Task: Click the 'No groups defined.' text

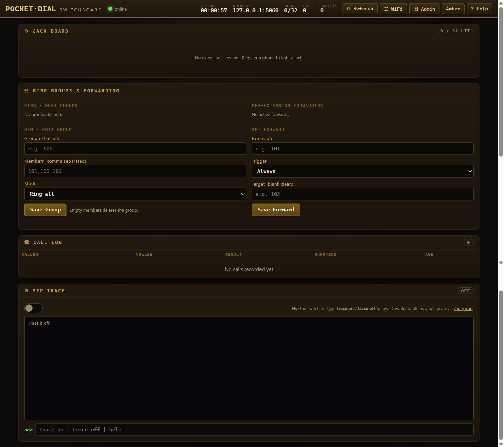Action: [x=43, y=115]
